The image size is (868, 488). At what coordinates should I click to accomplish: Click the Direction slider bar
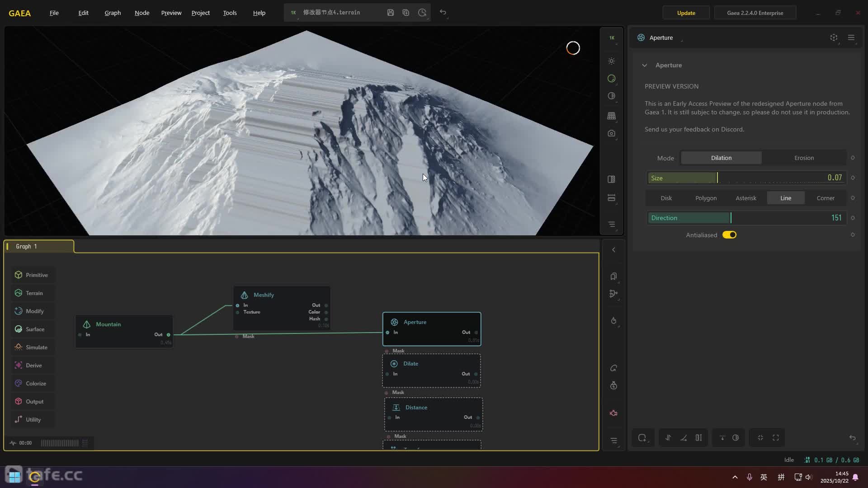point(746,218)
